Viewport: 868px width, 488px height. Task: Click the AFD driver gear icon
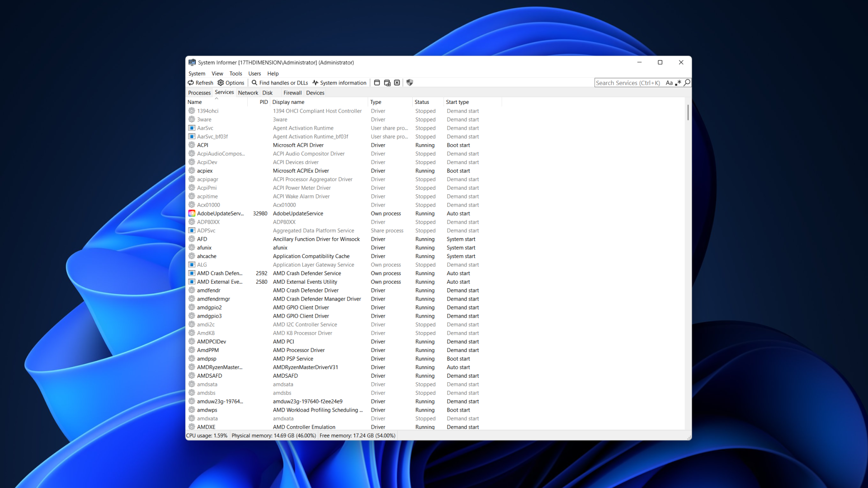pyautogui.click(x=192, y=239)
